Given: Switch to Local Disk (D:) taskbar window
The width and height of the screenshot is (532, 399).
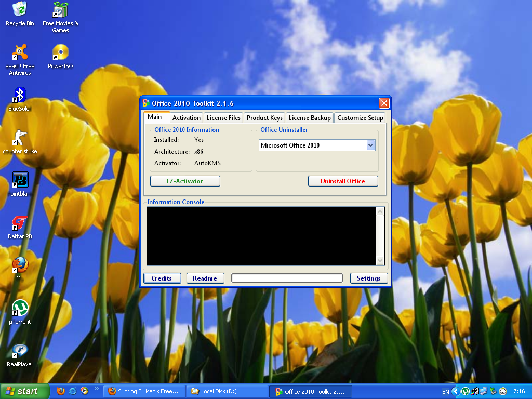Looking at the screenshot, I should [x=228, y=391].
